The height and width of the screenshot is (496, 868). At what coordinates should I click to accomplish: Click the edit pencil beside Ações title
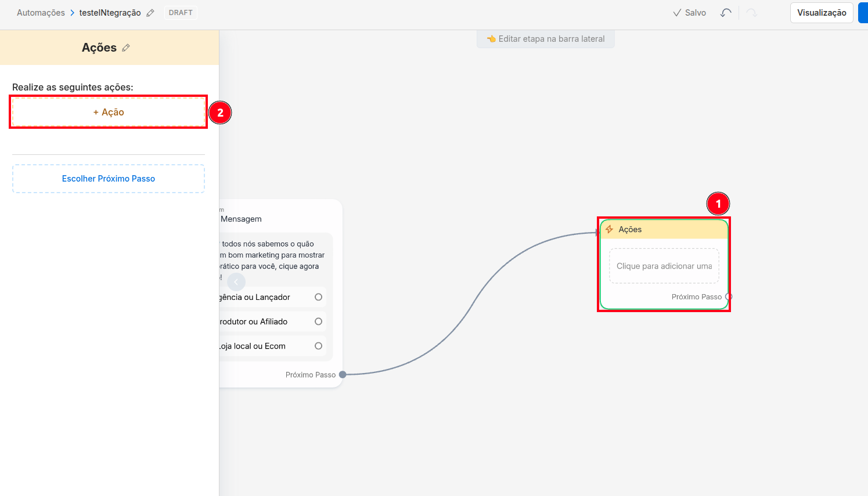126,48
